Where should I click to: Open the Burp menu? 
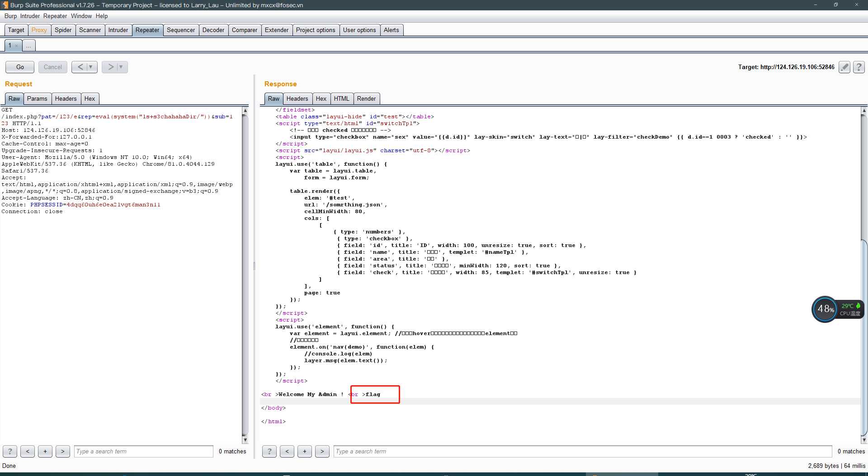pos(10,16)
